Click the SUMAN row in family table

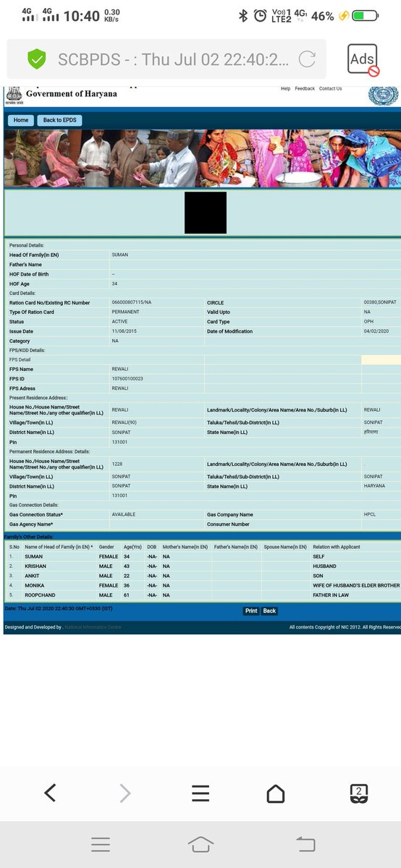pos(202,556)
